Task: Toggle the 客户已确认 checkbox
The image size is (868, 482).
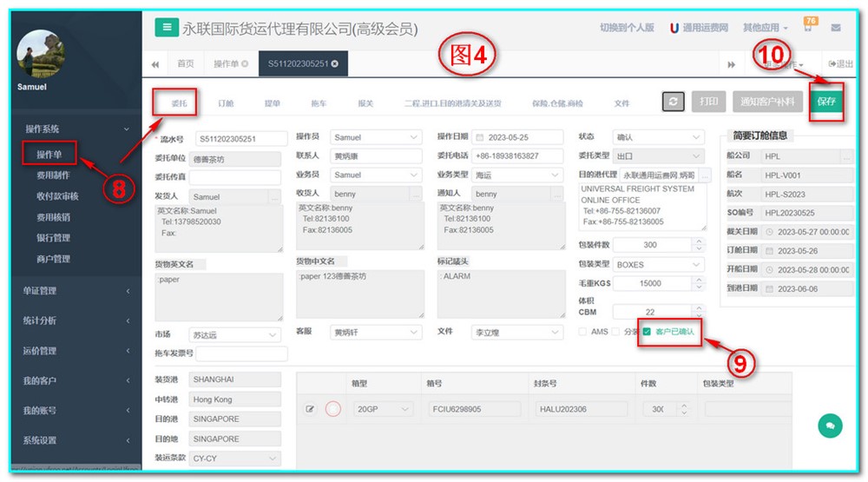Action: pyautogui.click(x=647, y=331)
